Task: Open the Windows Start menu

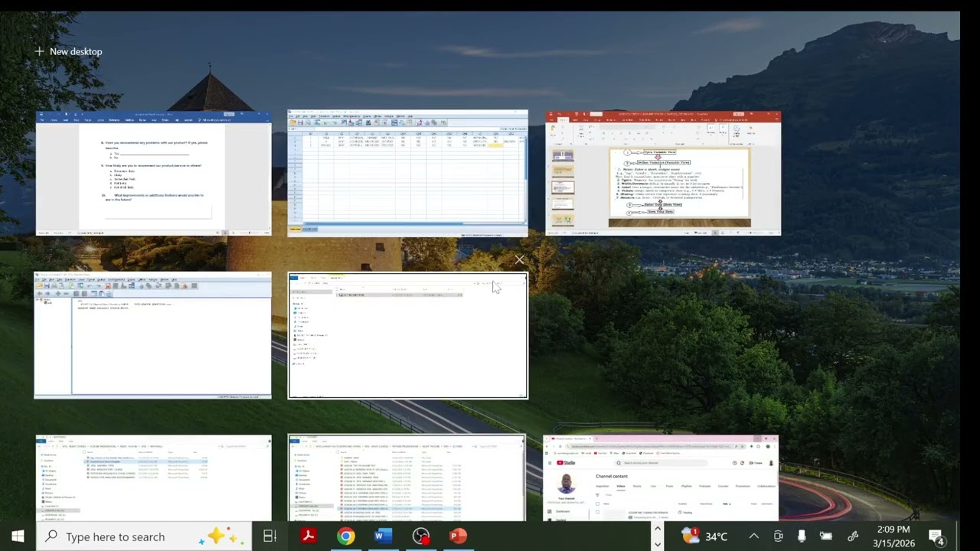Action: pyautogui.click(x=18, y=536)
